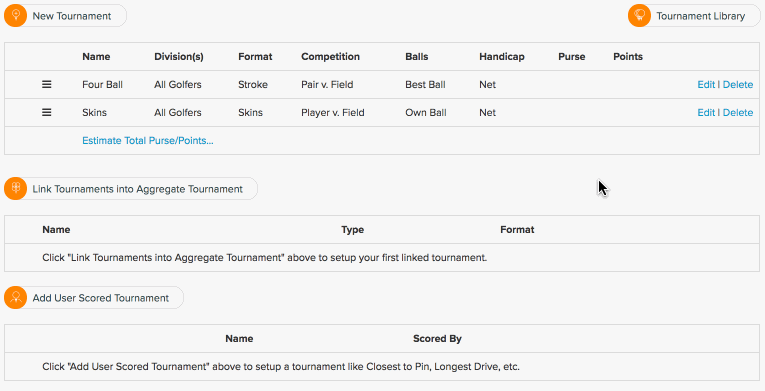Edit the Skins tournament
Viewport: 765px width, 391px height.
coord(706,112)
